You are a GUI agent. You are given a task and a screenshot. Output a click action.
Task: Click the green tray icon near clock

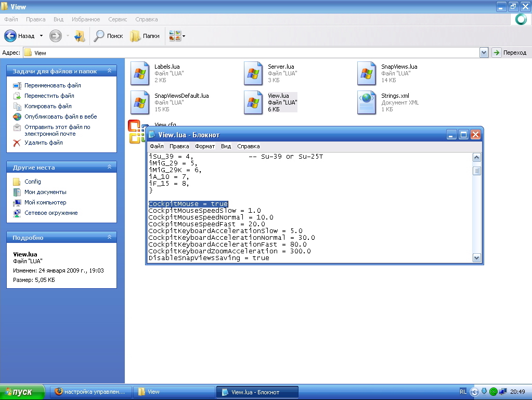[x=494, y=392]
